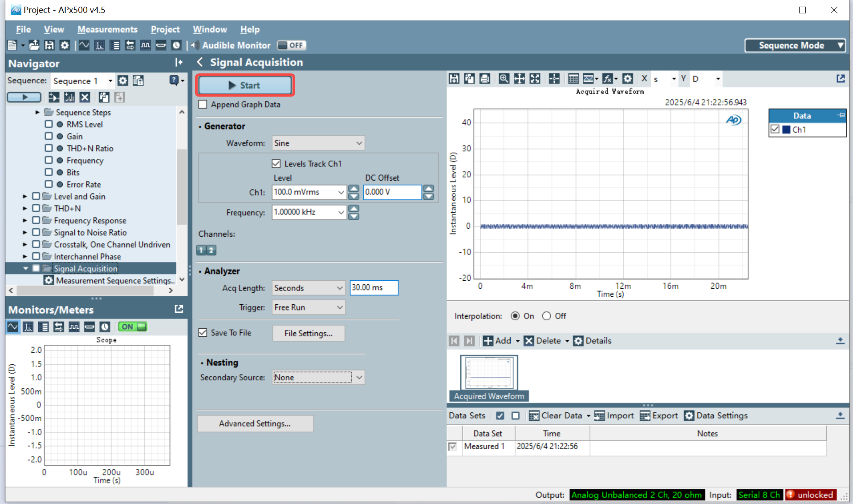Open the clock monitor icon in main toolbar

coord(176,45)
